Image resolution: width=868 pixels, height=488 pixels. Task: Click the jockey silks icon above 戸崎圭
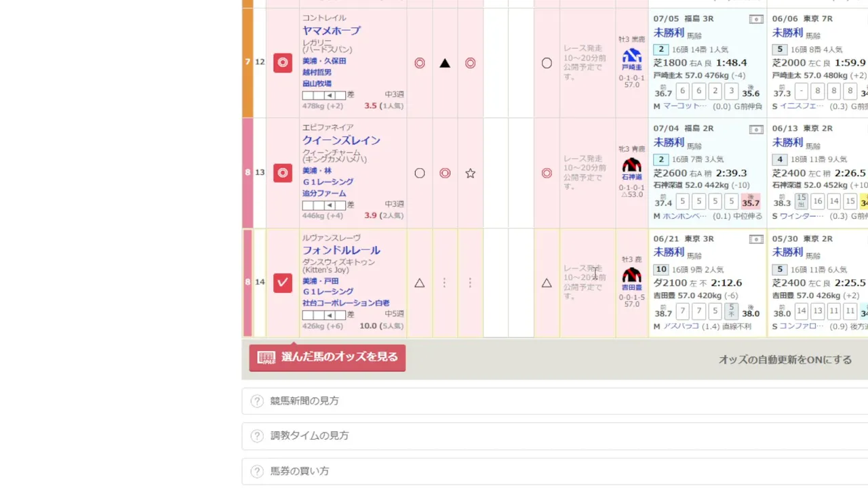coord(632,55)
